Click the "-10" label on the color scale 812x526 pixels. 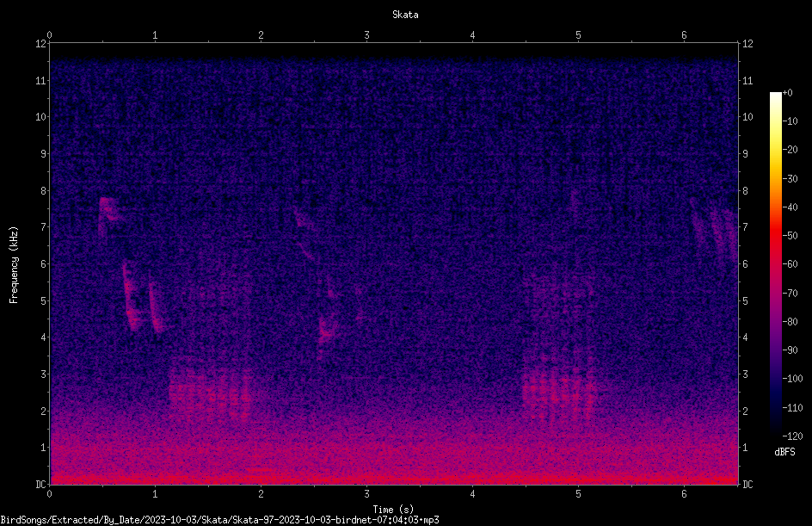pyautogui.click(x=790, y=121)
